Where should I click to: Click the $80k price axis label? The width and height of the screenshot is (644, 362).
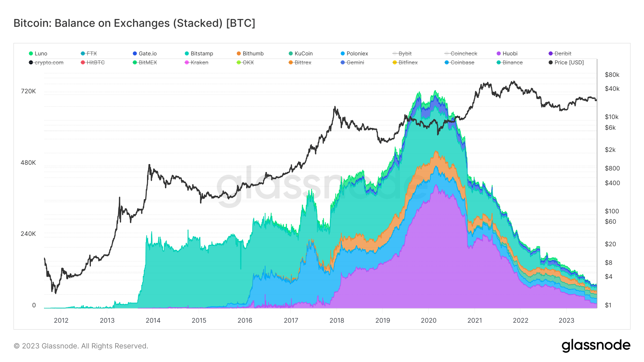click(612, 75)
